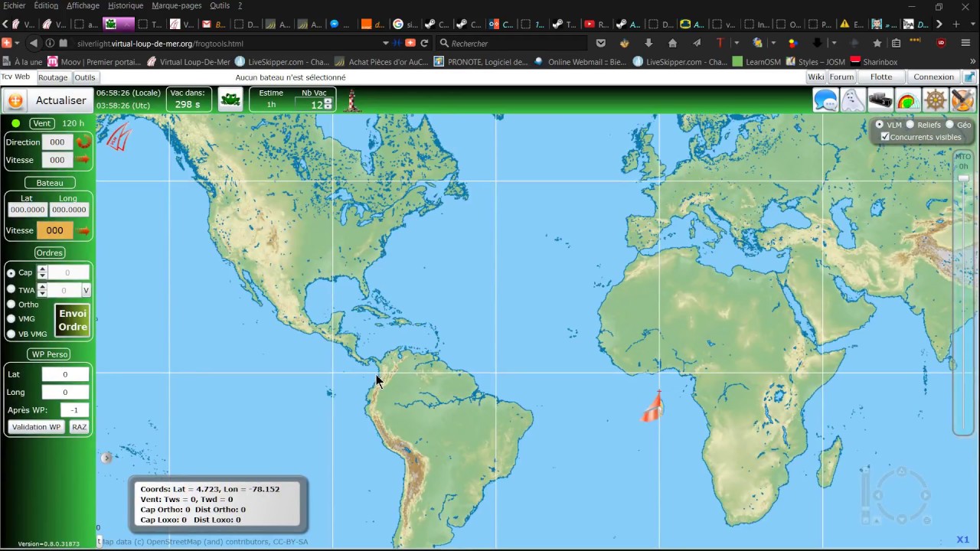This screenshot has height=551, width=980.
Task: Click the Validation WP button
Action: click(x=36, y=427)
